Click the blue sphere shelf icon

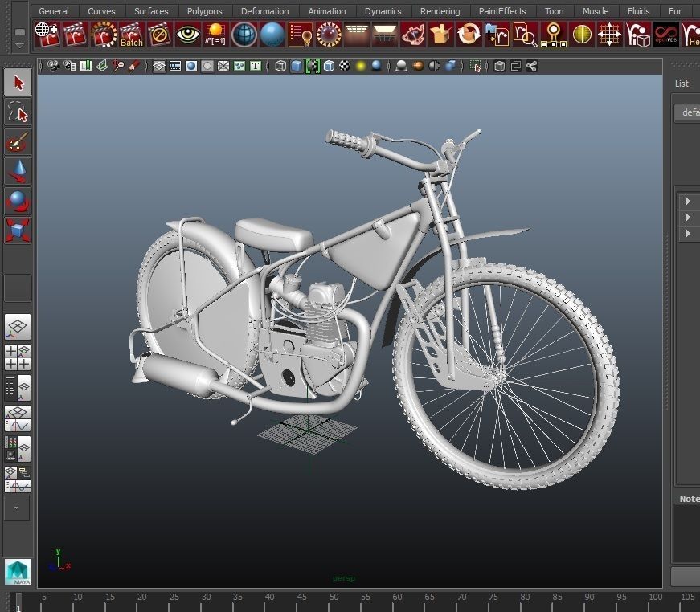pyautogui.click(x=272, y=35)
